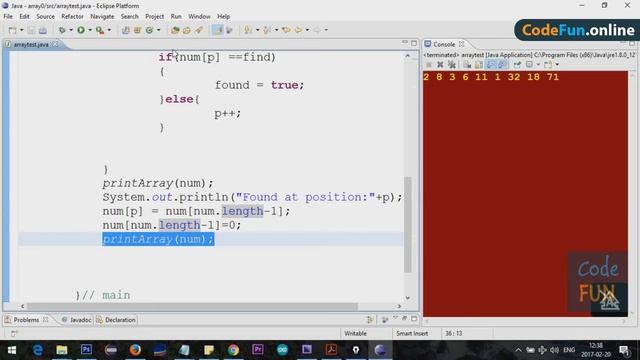Switch to the Declaration tab
This screenshot has width=640, height=360.
click(116, 320)
